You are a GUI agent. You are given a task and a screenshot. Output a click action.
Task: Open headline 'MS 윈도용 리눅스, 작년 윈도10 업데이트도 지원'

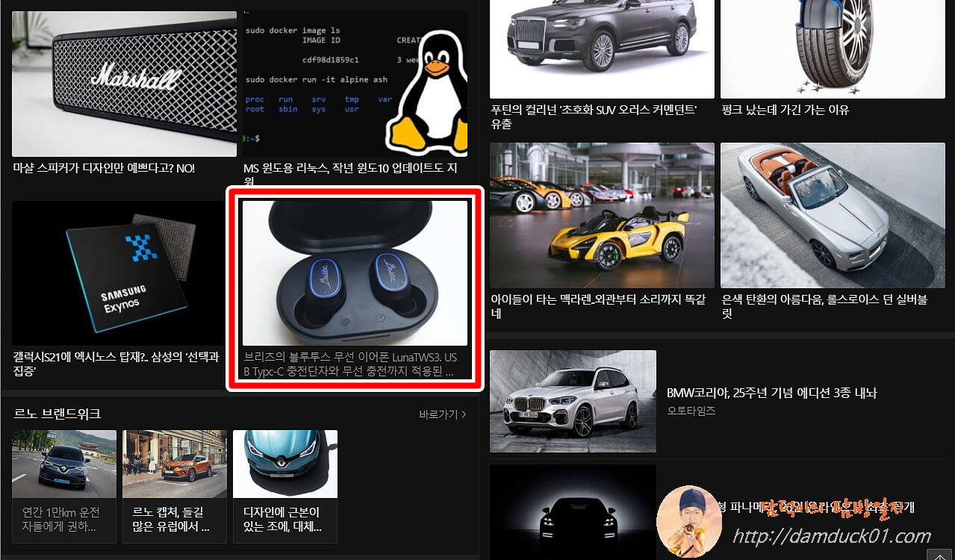[350, 175]
